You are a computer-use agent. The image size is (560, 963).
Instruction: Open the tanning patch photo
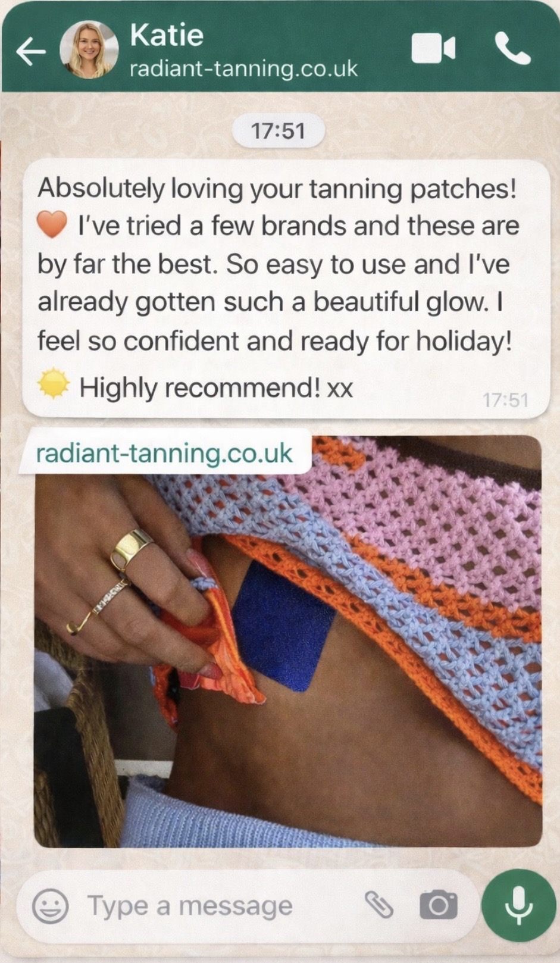click(x=288, y=641)
